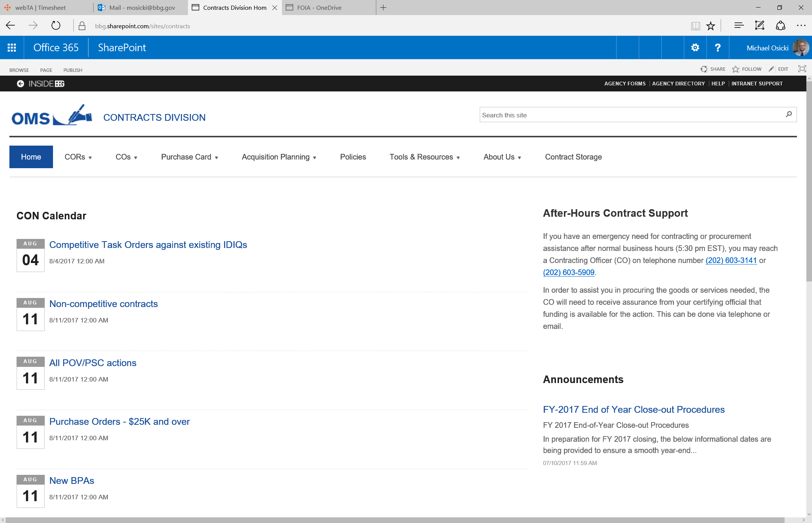Click the CONTRACTS DIVISION site title
The height and width of the screenshot is (523, 812).
155,117
